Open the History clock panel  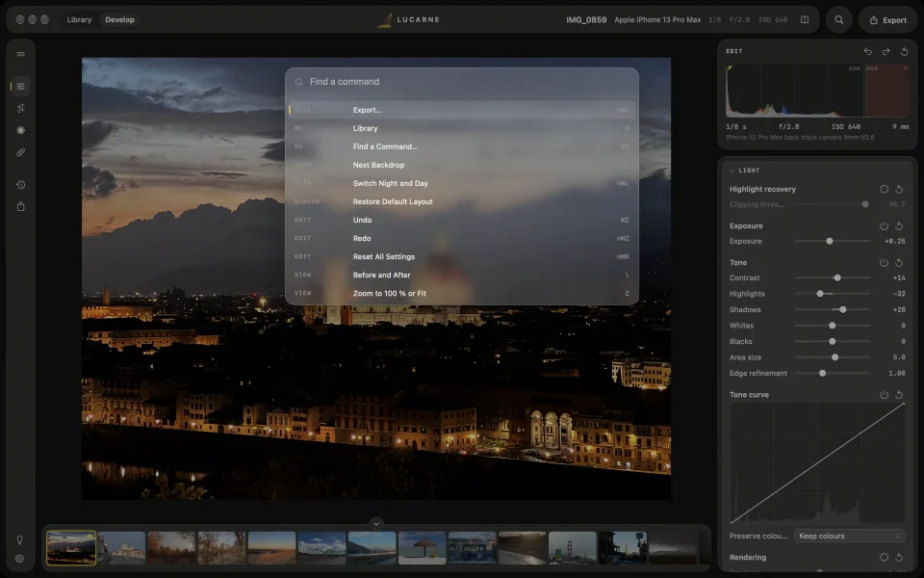point(20,185)
